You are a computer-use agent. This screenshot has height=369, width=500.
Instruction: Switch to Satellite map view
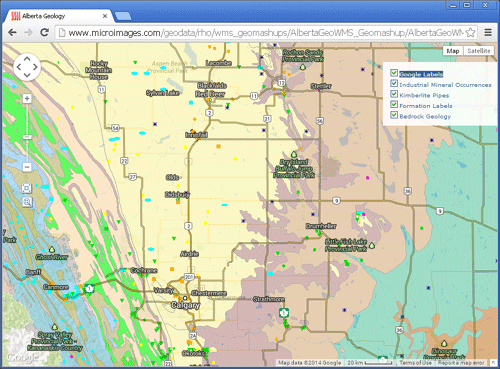pyautogui.click(x=479, y=51)
